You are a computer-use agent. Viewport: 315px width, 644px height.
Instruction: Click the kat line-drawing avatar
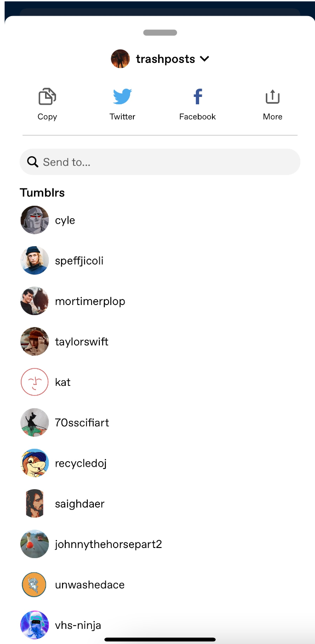pos(34,382)
